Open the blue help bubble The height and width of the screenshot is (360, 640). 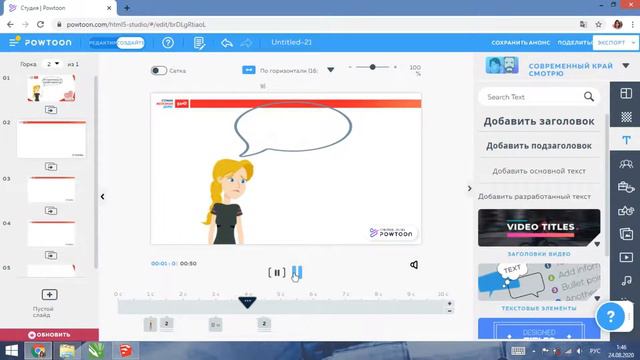point(610,316)
